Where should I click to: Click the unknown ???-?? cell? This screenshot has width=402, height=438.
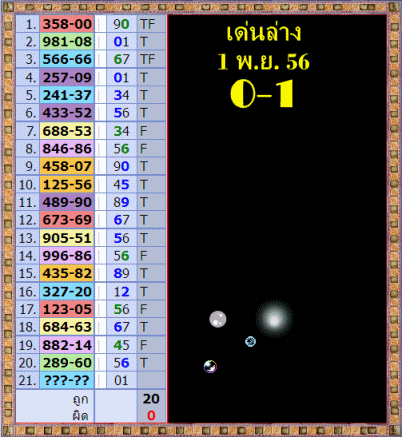click(x=67, y=380)
